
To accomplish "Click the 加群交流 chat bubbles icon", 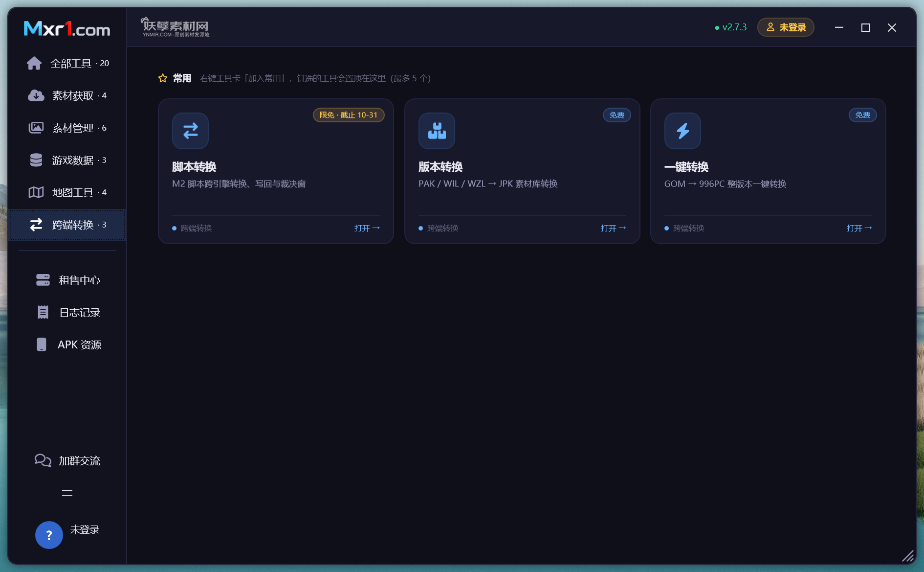I will pyautogui.click(x=43, y=460).
